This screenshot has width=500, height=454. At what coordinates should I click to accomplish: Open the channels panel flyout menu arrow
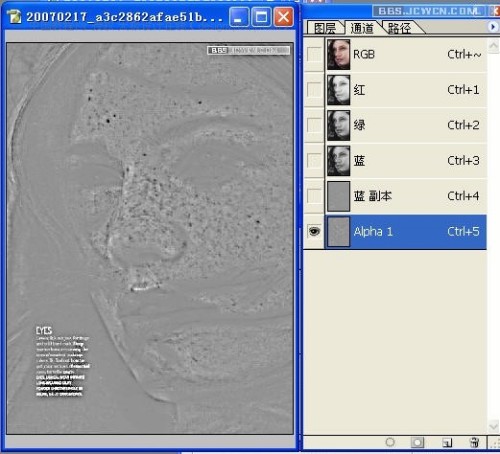[x=493, y=27]
